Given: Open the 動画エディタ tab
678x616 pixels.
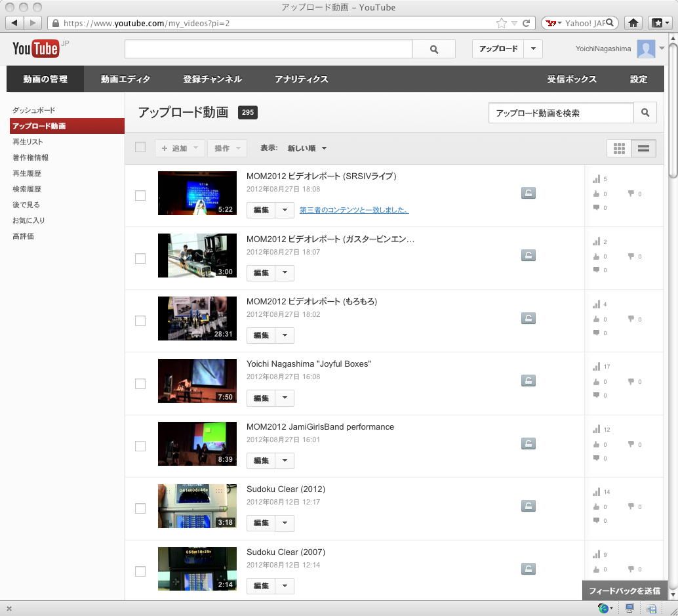Looking at the screenshot, I should [125, 79].
